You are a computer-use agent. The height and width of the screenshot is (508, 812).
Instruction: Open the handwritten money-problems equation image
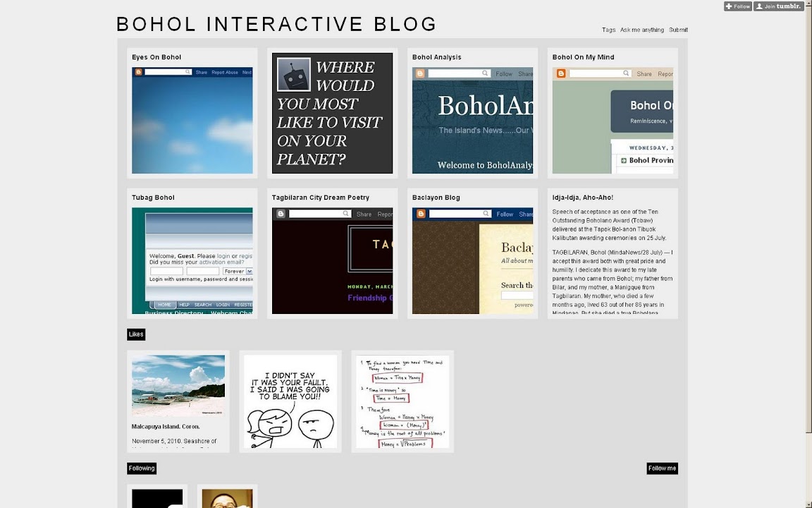coord(402,401)
